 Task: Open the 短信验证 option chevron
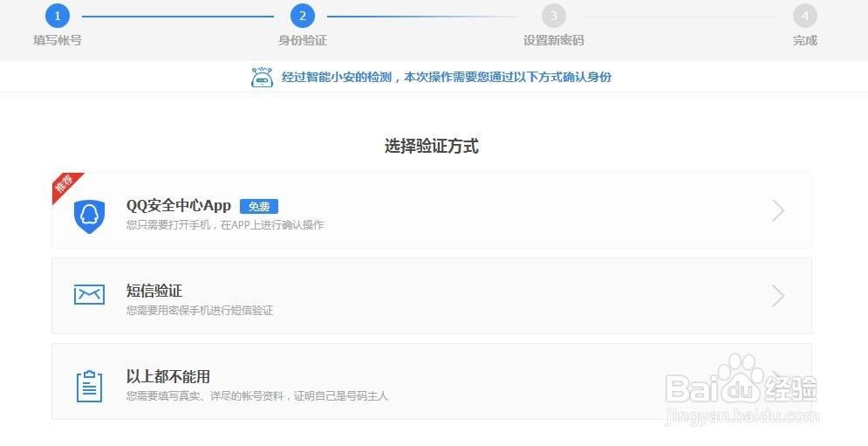[778, 296]
